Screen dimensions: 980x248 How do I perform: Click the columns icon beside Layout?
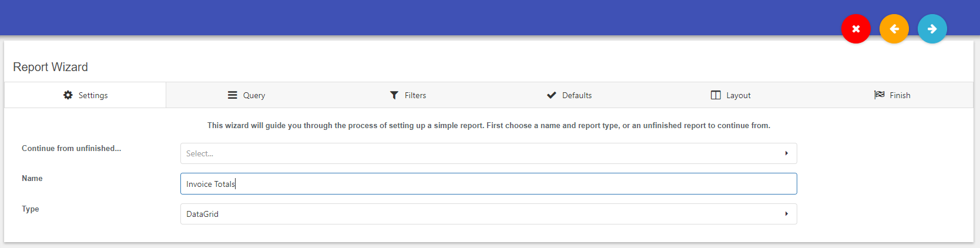pyautogui.click(x=716, y=95)
